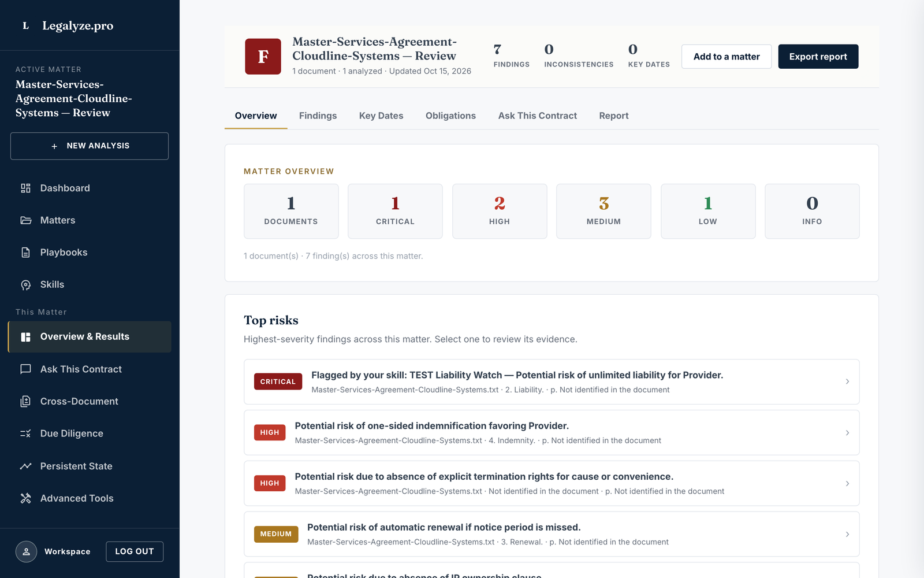
Task: Click the New Analysis button
Action: click(90, 146)
